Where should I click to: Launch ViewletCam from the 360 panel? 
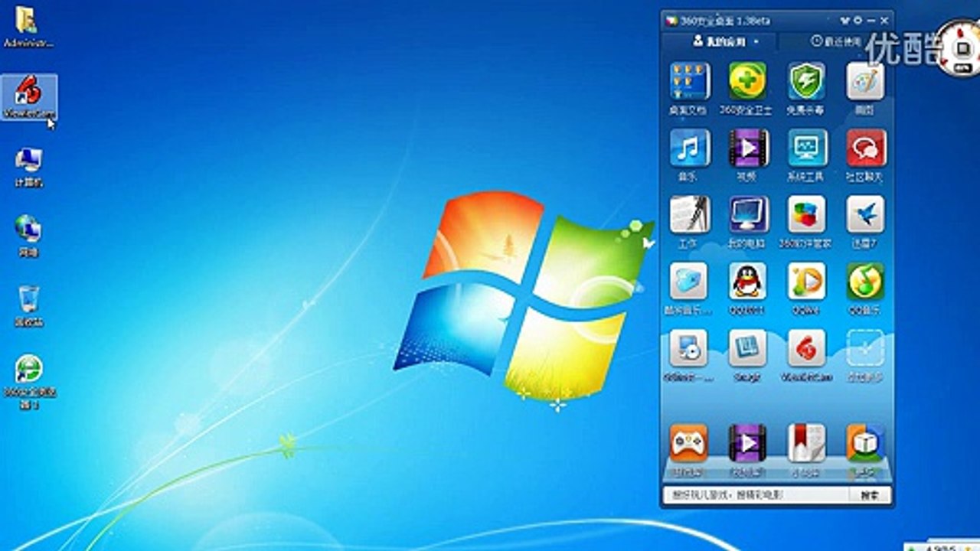click(807, 349)
